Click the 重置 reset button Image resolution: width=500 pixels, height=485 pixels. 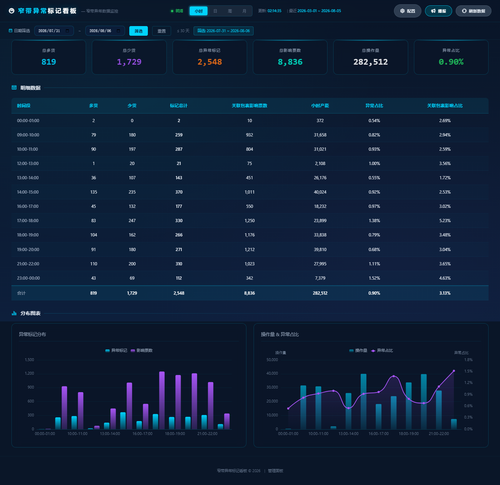coord(162,31)
